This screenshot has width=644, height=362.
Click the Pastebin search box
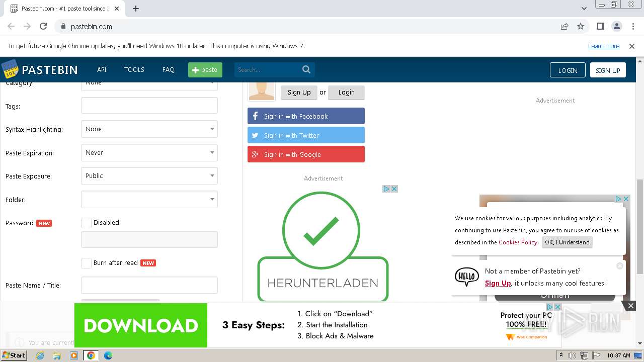268,70
